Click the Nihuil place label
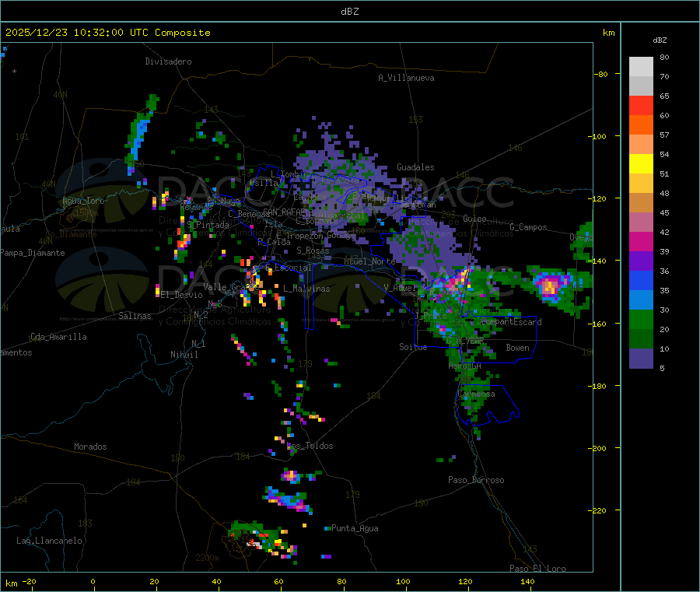The image size is (700, 592). pos(184,355)
